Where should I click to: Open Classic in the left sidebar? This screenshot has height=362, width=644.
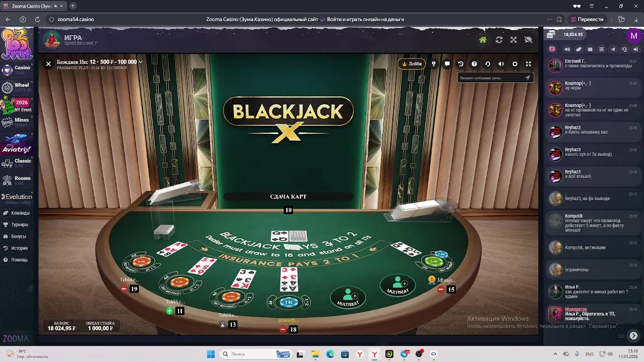pyautogui.click(x=16, y=162)
